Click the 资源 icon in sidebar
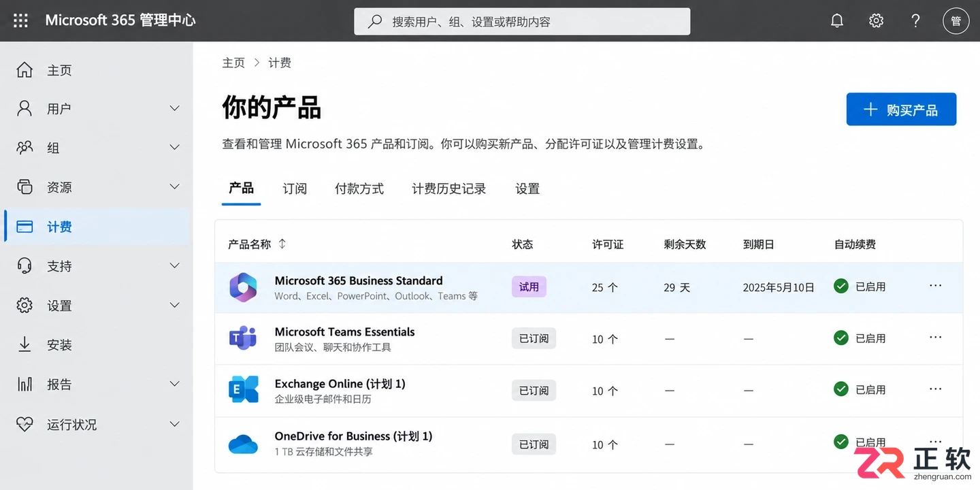 pyautogui.click(x=24, y=186)
